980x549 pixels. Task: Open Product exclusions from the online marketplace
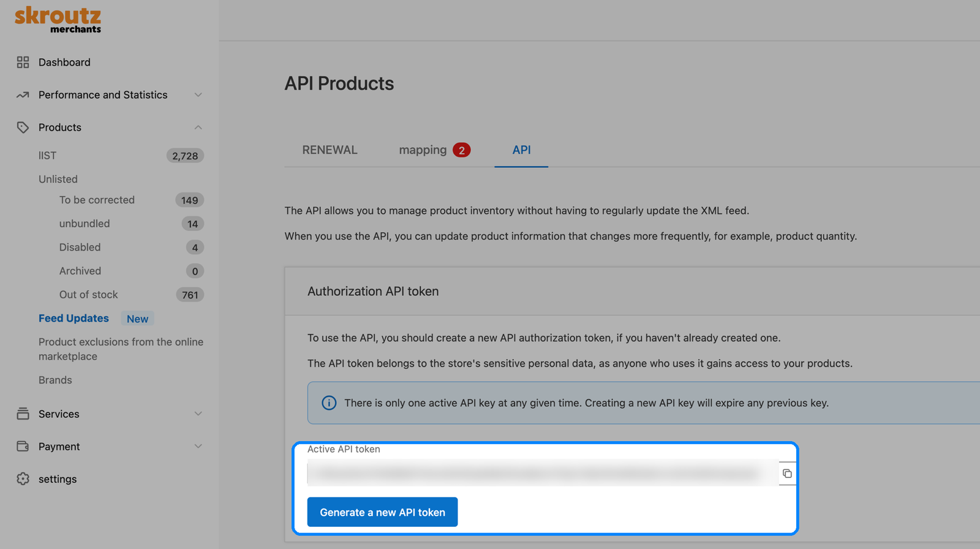(x=121, y=349)
